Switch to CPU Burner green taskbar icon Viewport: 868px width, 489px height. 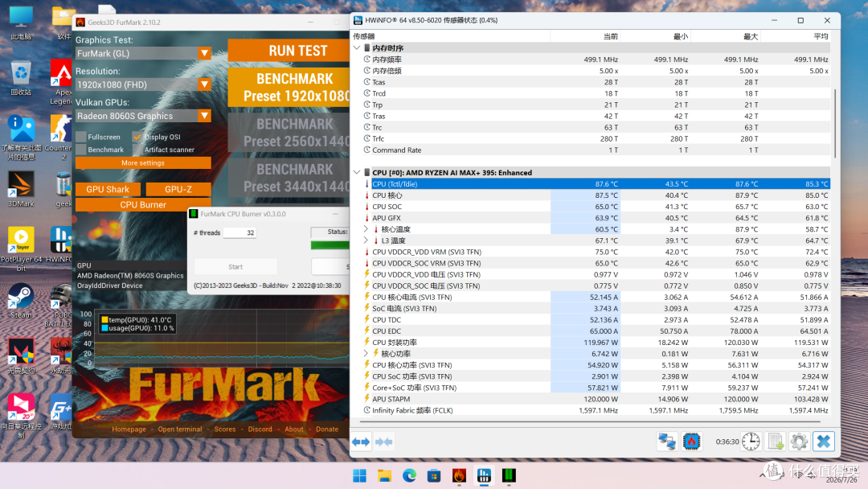tap(509, 475)
